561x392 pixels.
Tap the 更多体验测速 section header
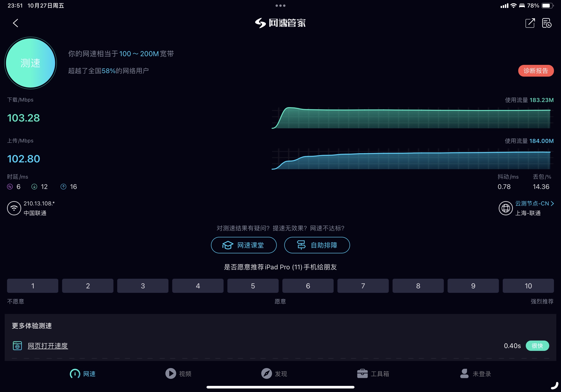tap(32, 326)
